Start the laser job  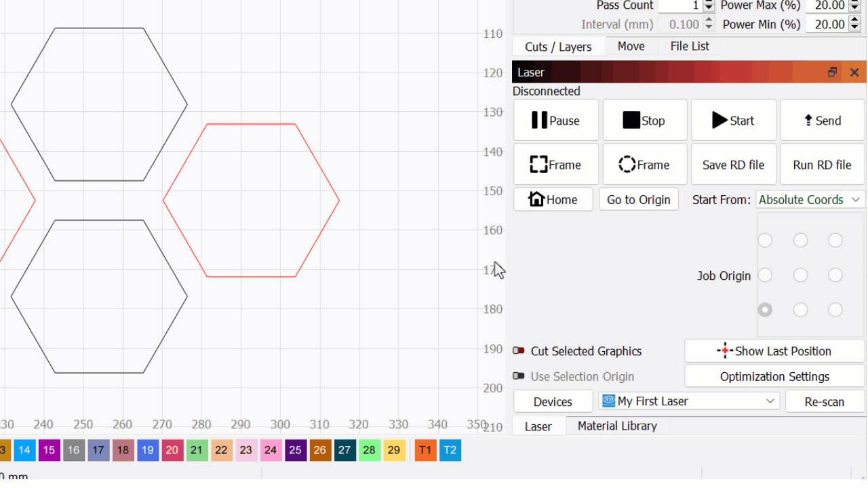[733, 121]
